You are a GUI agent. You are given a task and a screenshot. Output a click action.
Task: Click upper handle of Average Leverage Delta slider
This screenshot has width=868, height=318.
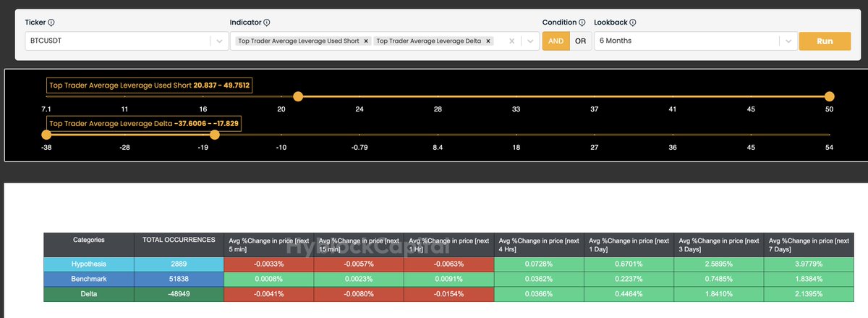click(214, 135)
